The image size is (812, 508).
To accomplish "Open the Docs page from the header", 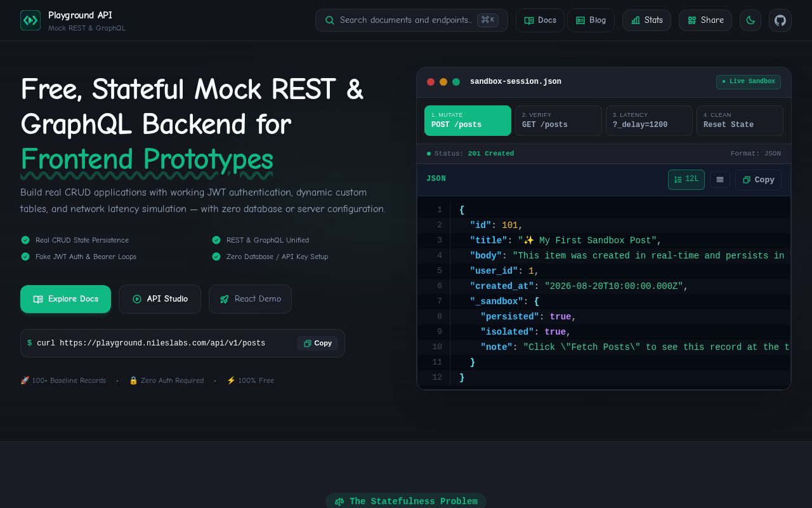I will pos(540,20).
